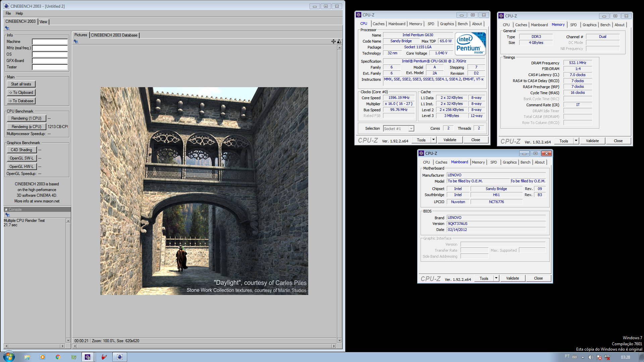644x362 pixels.
Task: Click the picture viewer horizontal scroll right arrow
Action: [x=333, y=346]
